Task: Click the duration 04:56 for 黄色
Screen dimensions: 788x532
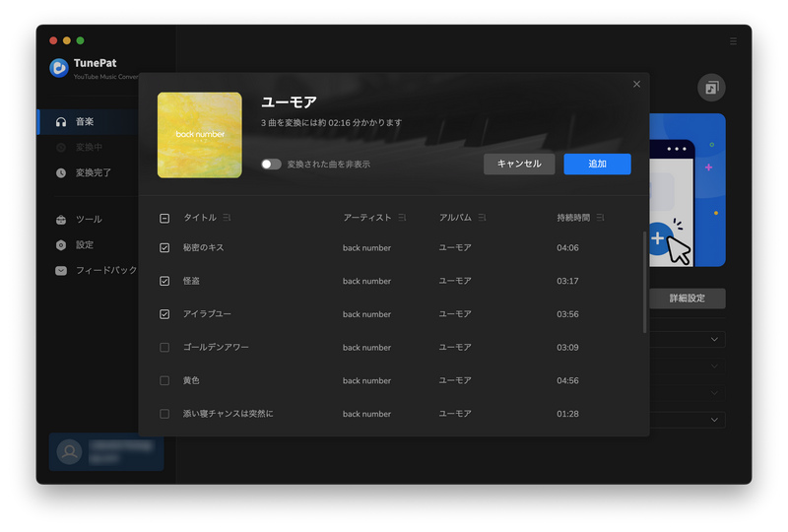Action: click(x=567, y=380)
